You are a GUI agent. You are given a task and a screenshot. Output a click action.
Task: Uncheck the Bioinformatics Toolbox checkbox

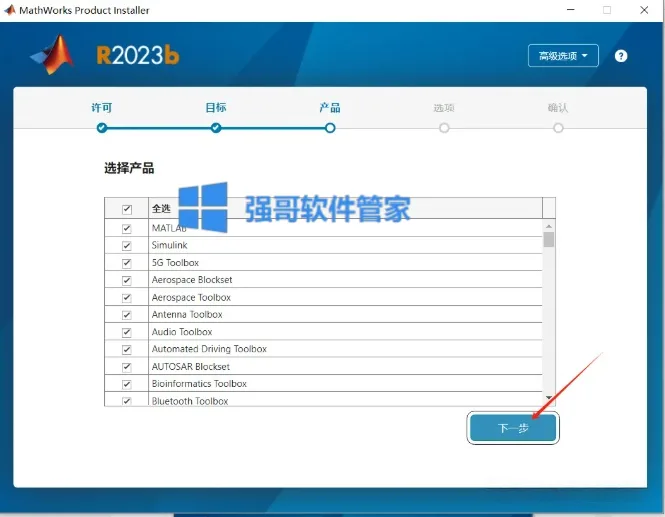click(x=126, y=384)
